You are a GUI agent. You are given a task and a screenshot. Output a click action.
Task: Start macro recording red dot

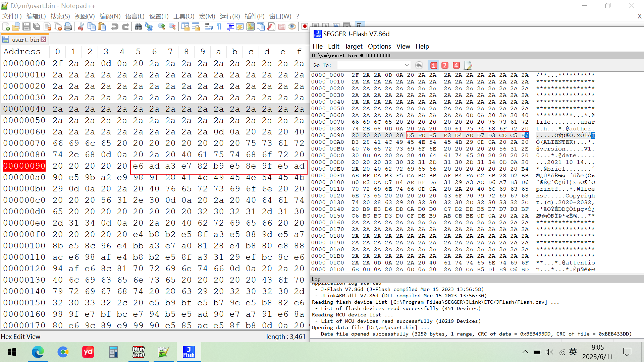coord(305,26)
